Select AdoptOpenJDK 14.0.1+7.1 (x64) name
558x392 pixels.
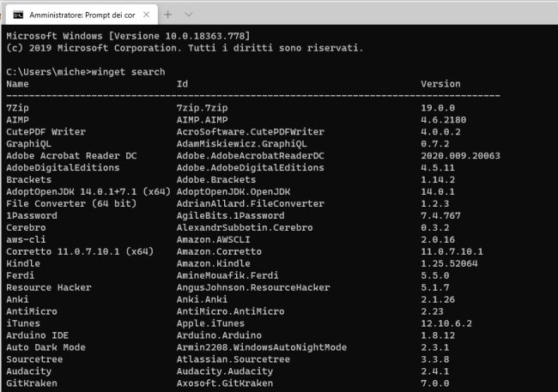[88, 192]
